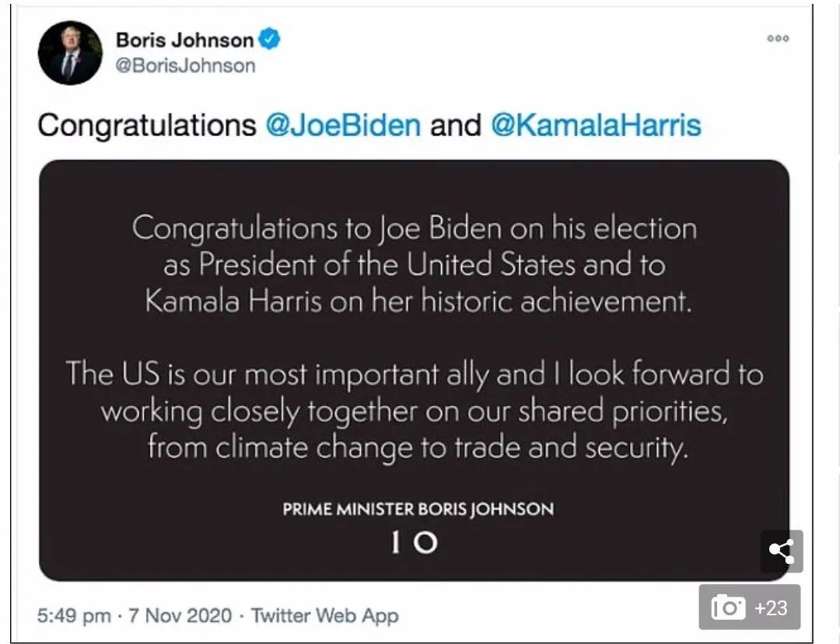Click the statement line starting 'Congratulations to Joe Biden'

tap(414, 229)
